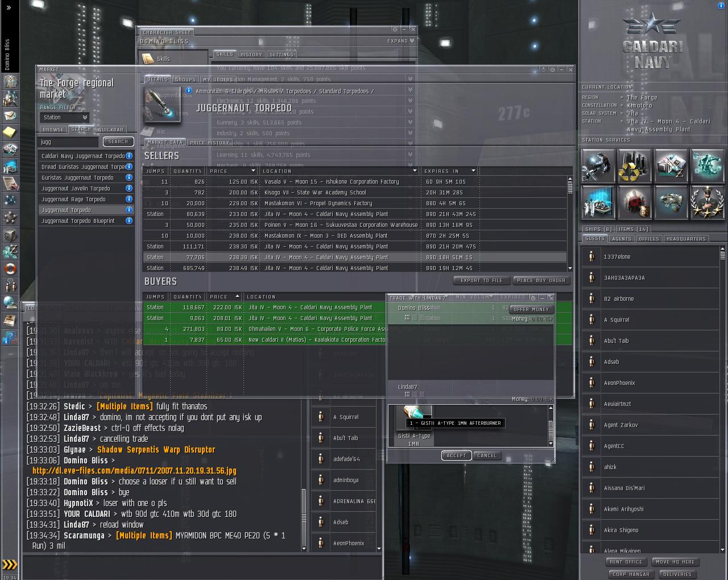Click the yellow double-arrow icon at sidebar bottom
The height and width of the screenshot is (580, 728).
(x=10, y=565)
